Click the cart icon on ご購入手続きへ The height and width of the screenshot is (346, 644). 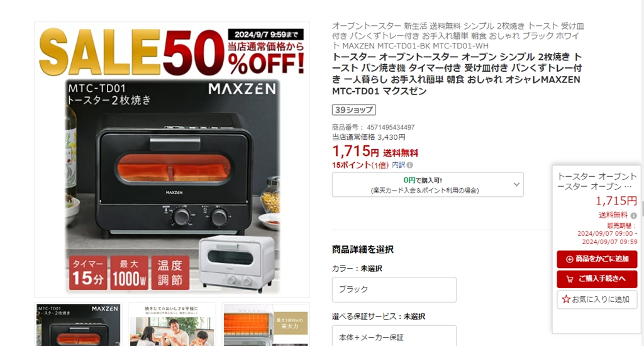tap(570, 279)
